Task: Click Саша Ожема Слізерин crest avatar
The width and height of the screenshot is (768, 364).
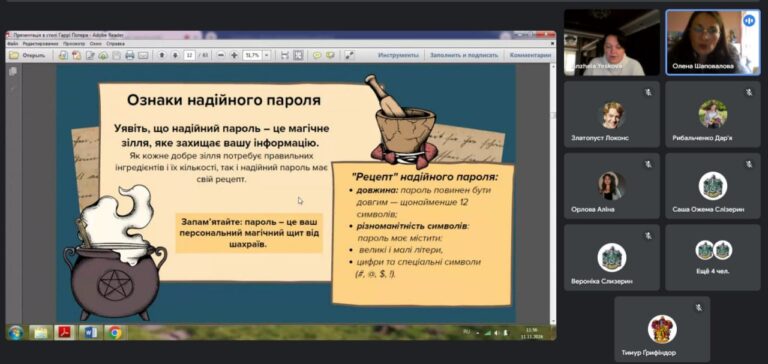Action: click(x=713, y=186)
